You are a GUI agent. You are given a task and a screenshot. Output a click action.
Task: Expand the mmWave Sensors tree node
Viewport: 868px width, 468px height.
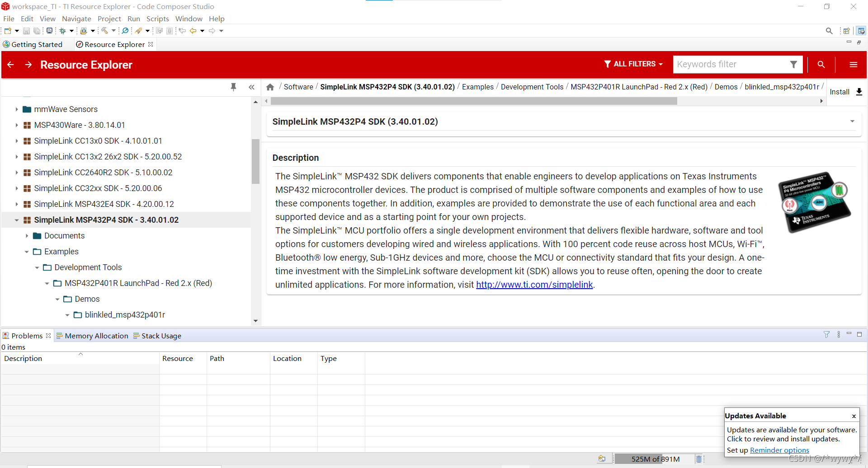tap(17, 109)
